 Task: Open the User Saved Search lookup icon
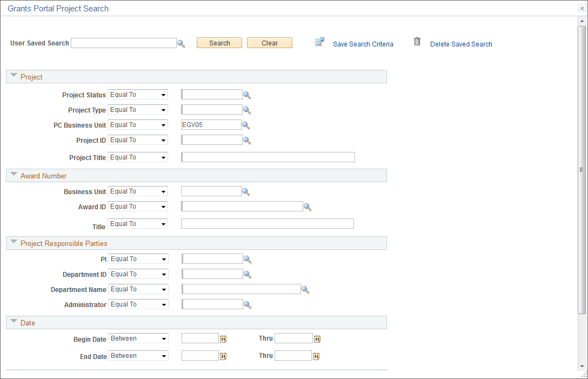(x=181, y=43)
